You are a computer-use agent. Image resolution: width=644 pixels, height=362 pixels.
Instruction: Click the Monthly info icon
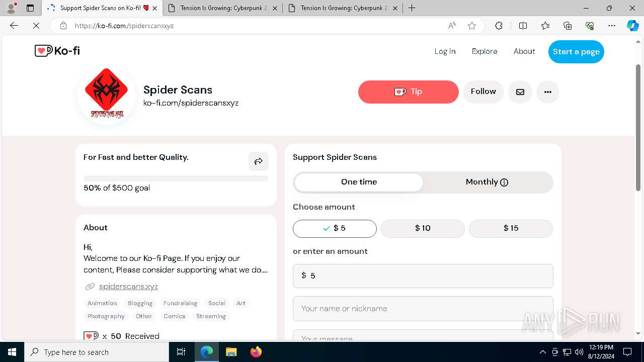504,183
